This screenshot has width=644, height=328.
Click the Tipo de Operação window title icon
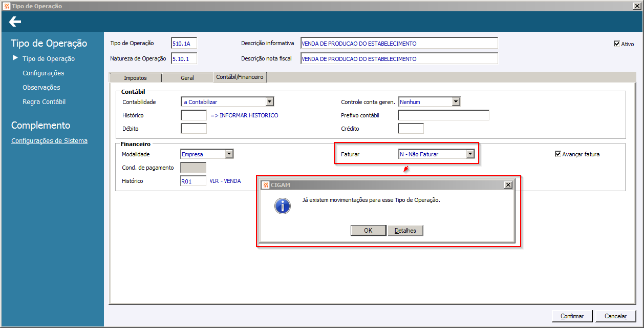6,6
